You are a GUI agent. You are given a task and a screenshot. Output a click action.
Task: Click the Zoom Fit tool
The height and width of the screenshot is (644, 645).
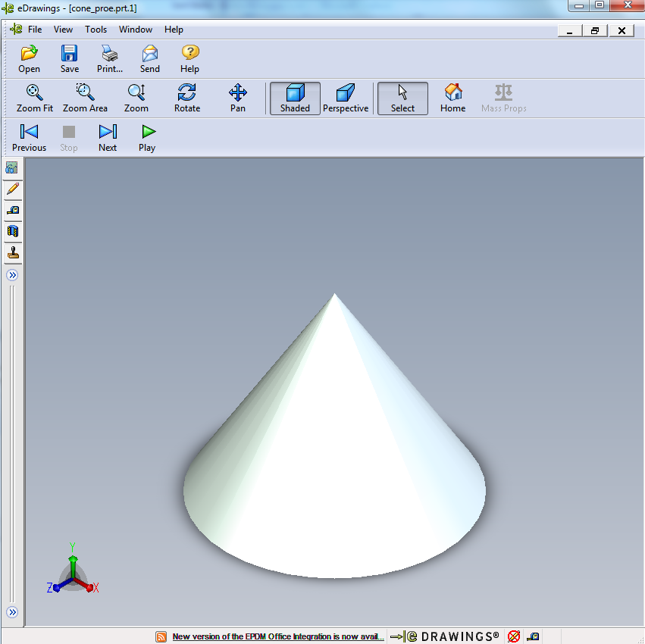pyautogui.click(x=35, y=98)
